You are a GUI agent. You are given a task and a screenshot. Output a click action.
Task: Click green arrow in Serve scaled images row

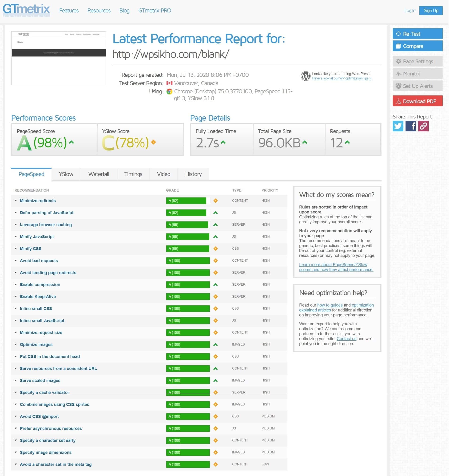(x=216, y=381)
